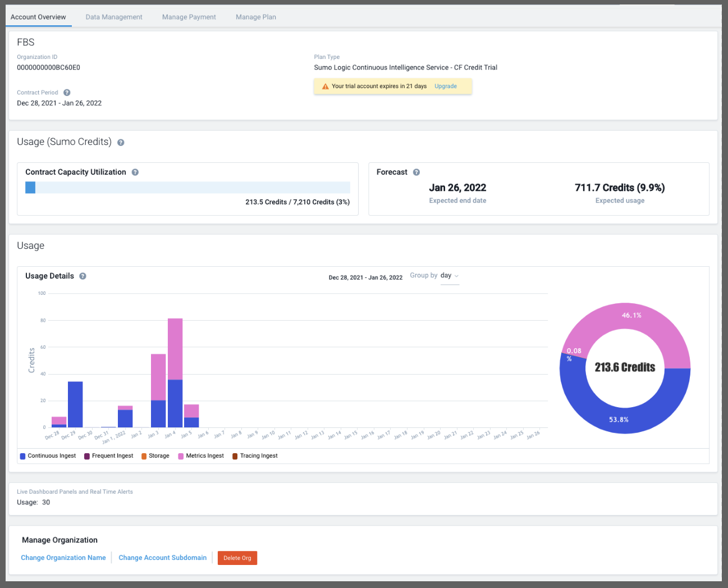728x588 pixels.
Task: Click the Jan 26, 2022 expected end date
Action: point(457,188)
